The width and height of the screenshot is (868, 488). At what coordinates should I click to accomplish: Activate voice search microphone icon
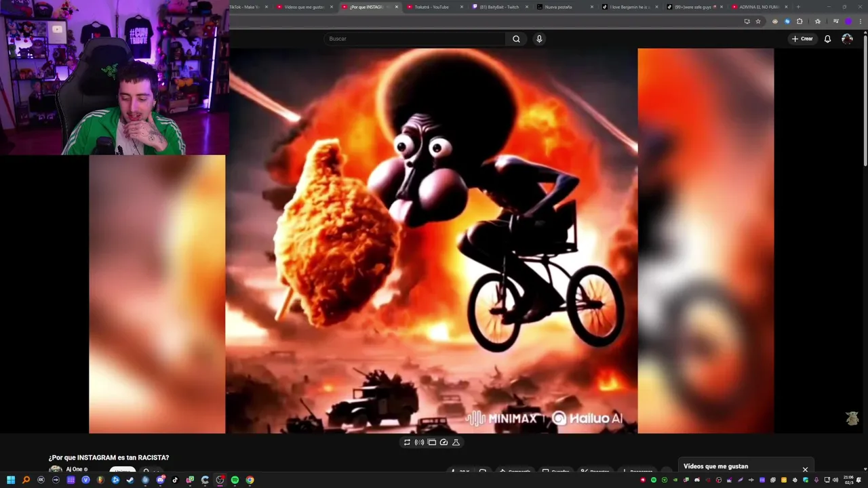[x=539, y=39]
